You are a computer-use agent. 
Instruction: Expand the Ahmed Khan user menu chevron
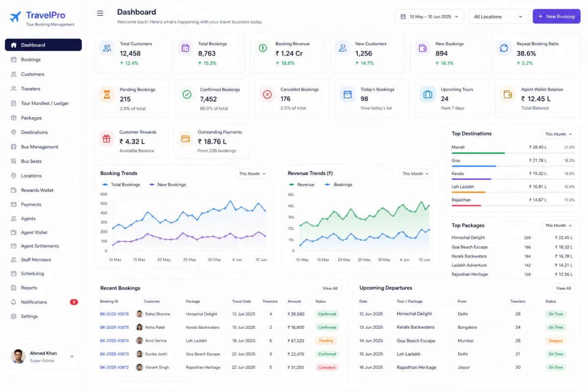tap(72, 357)
